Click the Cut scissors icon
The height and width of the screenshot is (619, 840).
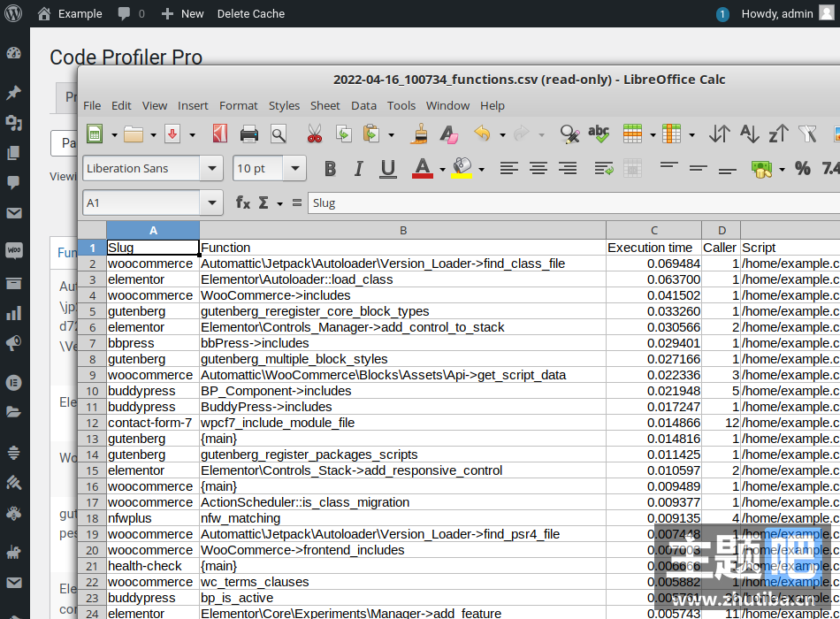coord(315,134)
